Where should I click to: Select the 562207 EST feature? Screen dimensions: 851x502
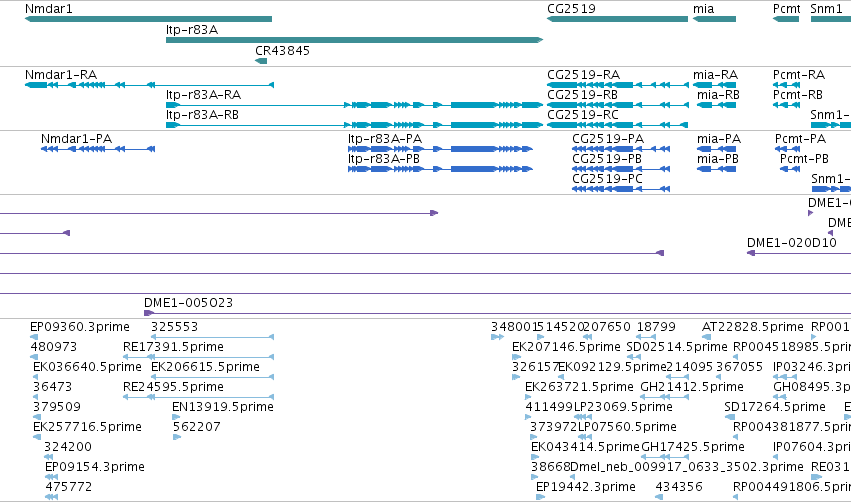(177, 437)
